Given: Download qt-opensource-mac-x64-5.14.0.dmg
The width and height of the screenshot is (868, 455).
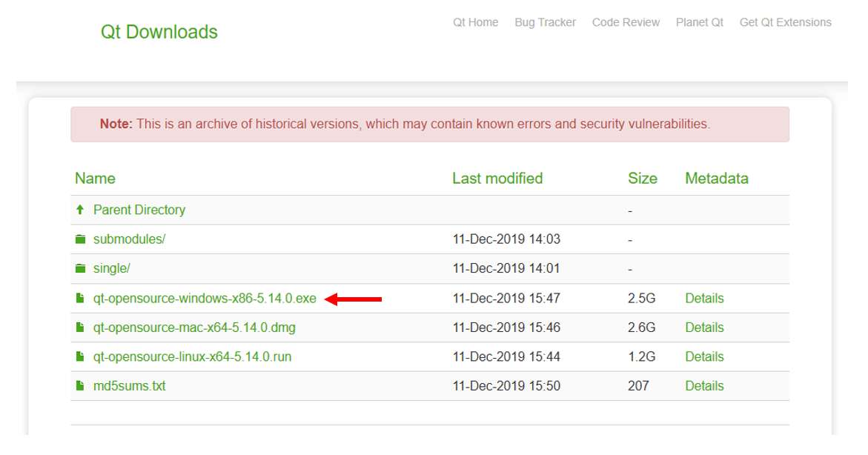Looking at the screenshot, I should 194,328.
